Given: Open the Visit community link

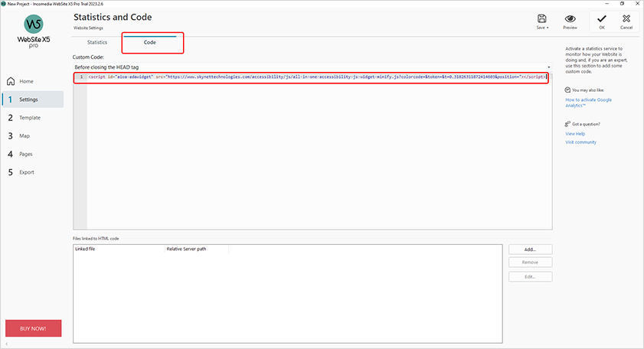Looking at the screenshot, I should click(580, 142).
